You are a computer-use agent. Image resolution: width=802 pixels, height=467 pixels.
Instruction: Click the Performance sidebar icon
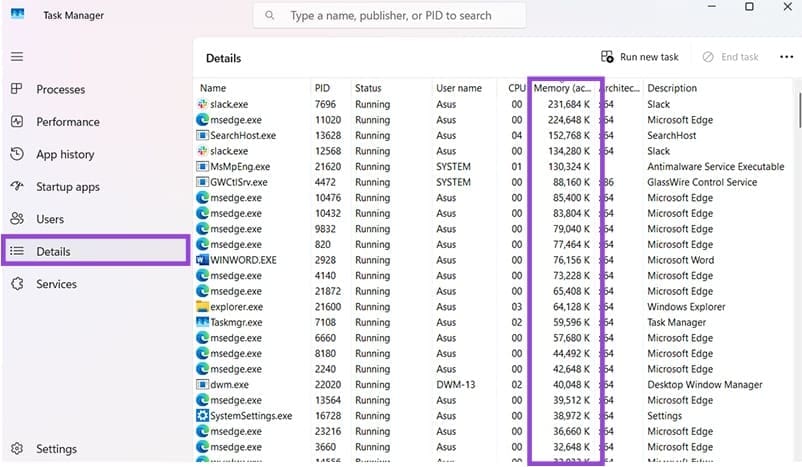17,121
